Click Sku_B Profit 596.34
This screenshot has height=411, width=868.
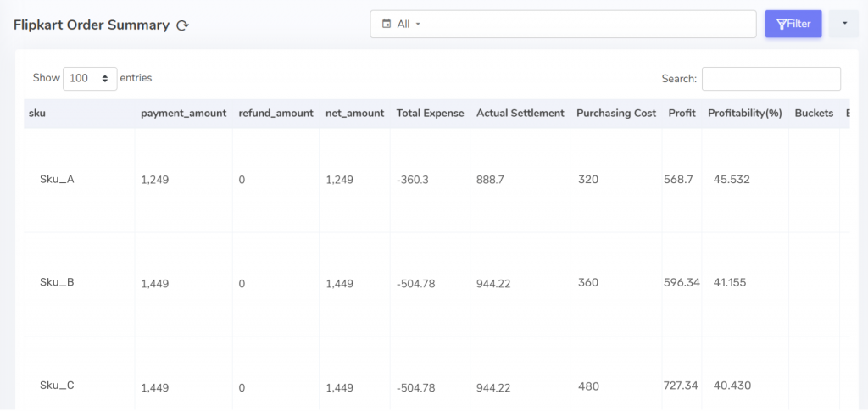(x=682, y=282)
